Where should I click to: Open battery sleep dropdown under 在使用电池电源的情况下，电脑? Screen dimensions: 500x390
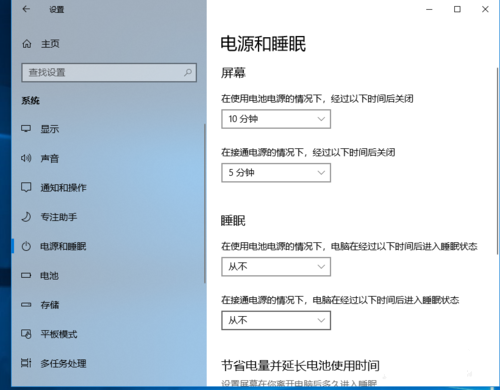(276, 267)
